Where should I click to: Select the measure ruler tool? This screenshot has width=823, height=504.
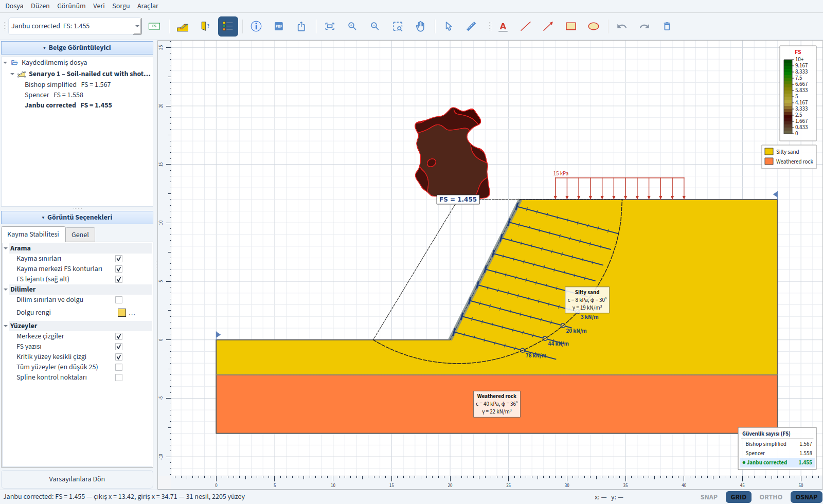coord(471,26)
